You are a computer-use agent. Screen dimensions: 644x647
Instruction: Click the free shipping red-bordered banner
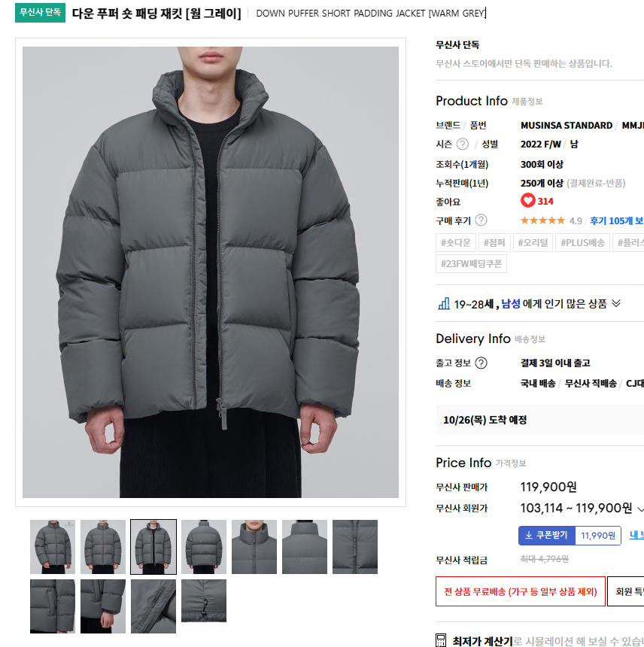(x=520, y=591)
